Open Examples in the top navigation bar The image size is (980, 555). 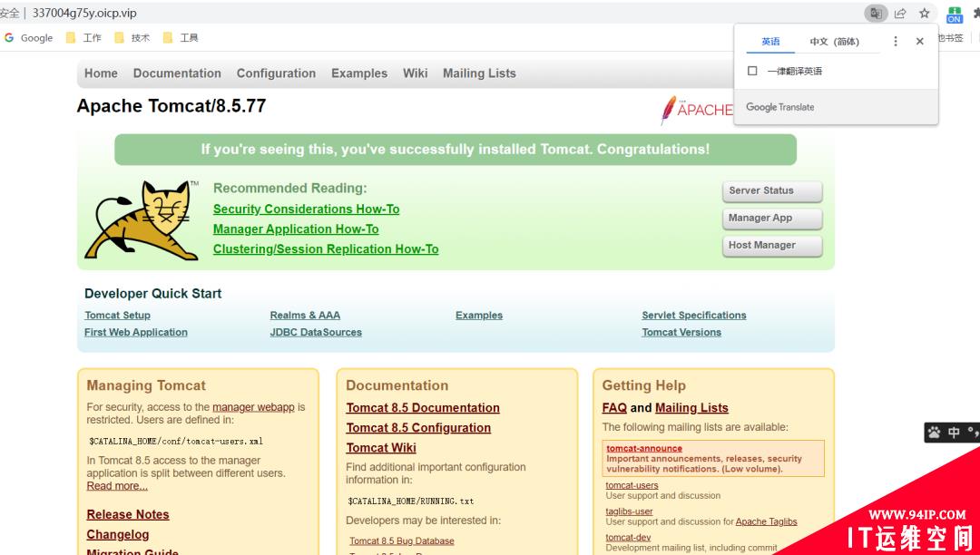pos(359,73)
